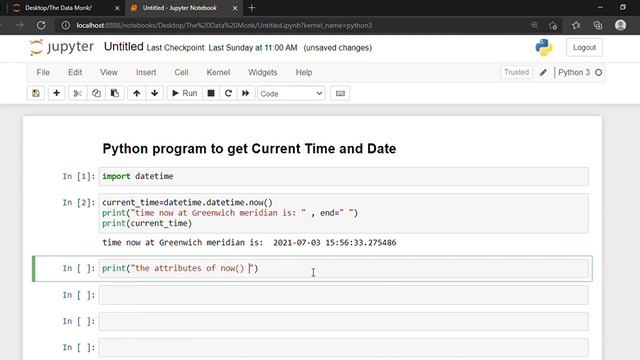This screenshot has height=360, width=640.
Task: Move selected cell up
Action: 136,93
